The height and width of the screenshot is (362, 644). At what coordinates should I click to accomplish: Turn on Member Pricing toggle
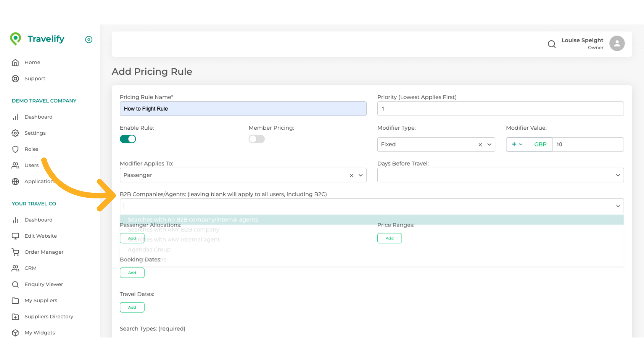pyautogui.click(x=257, y=139)
